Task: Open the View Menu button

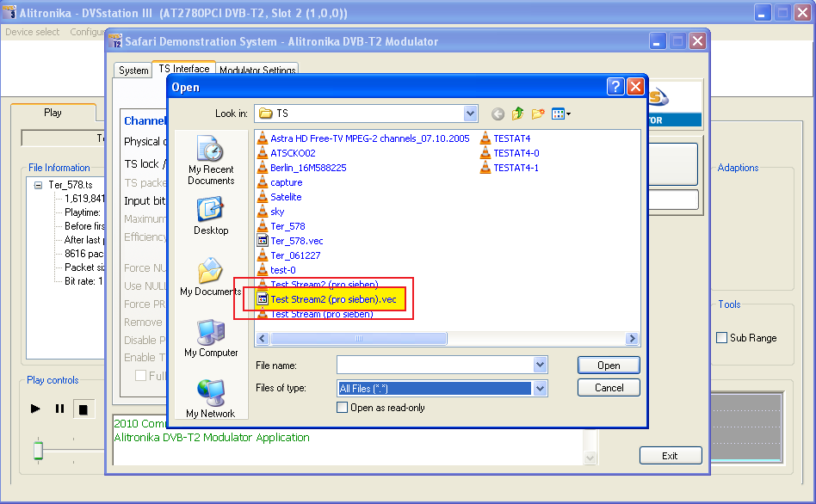Action: pyautogui.click(x=560, y=114)
